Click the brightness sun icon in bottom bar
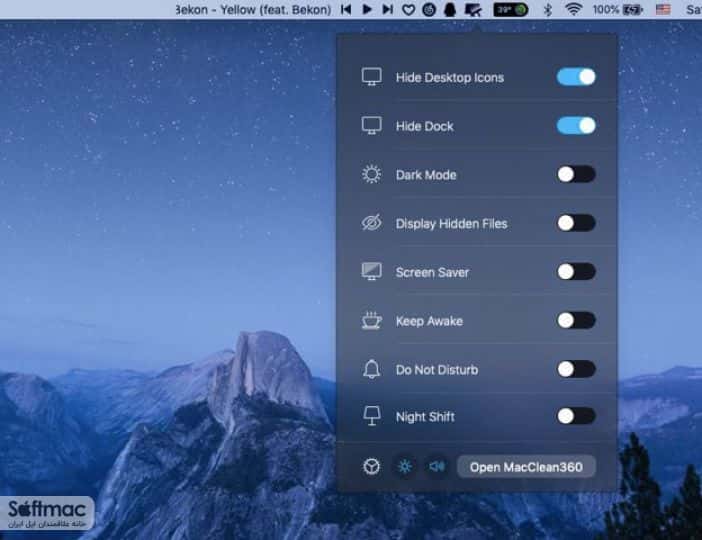 coord(405,467)
